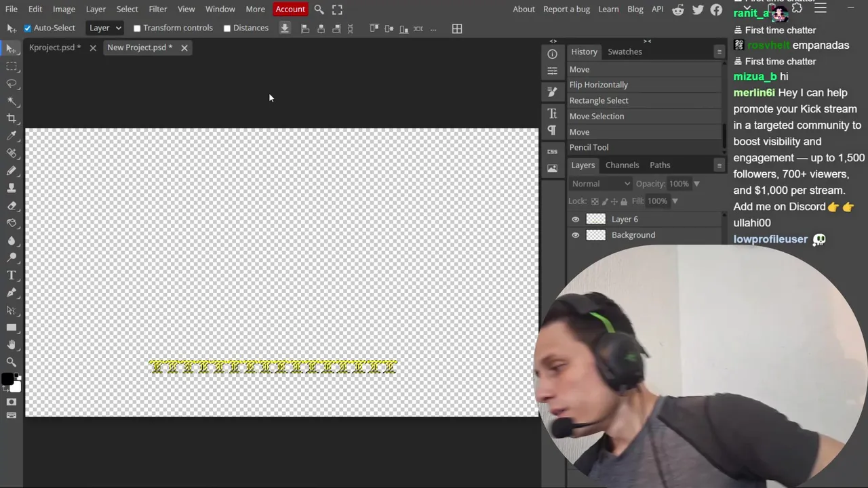Switch to the Kproject.psd tab

point(55,47)
